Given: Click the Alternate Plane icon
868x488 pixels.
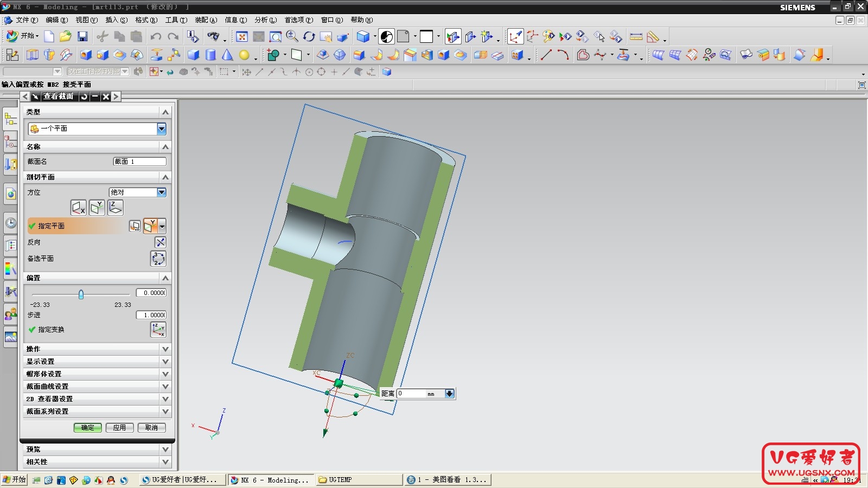Looking at the screenshot, I should pos(158,259).
